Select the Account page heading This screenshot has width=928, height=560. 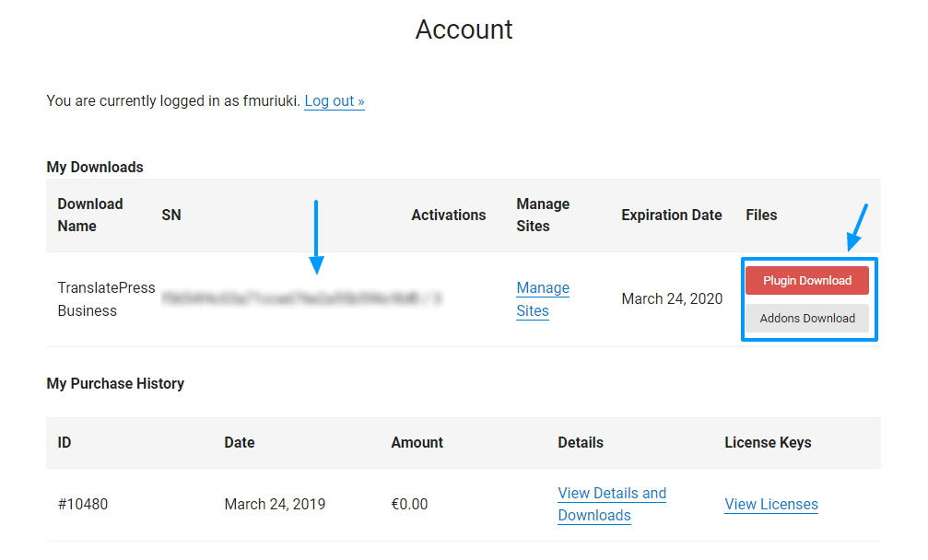(464, 29)
